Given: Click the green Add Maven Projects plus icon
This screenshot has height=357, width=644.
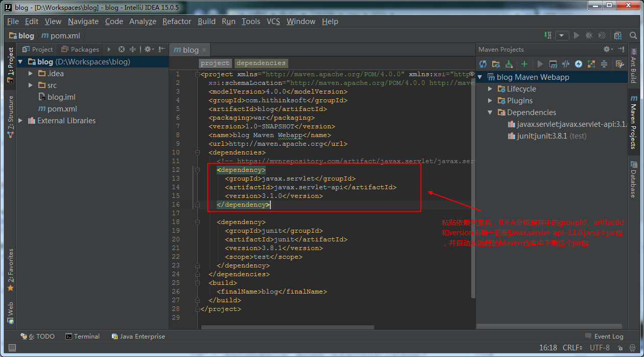Looking at the screenshot, I should tap(524, 64).
